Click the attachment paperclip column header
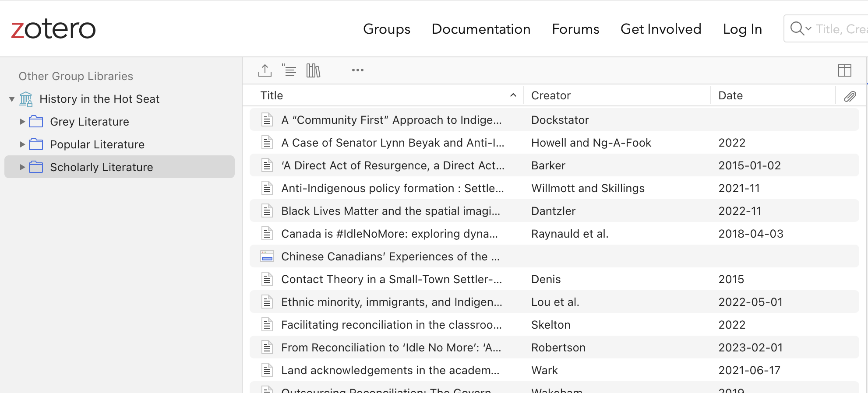This screenshot has height=393, width=868. [850, 96]
